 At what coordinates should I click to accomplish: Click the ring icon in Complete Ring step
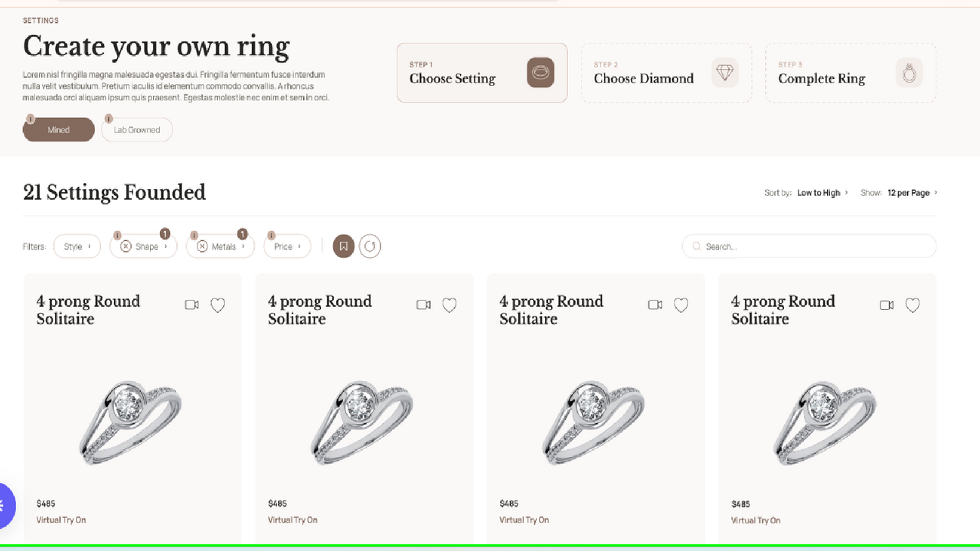tap(909, 73)
